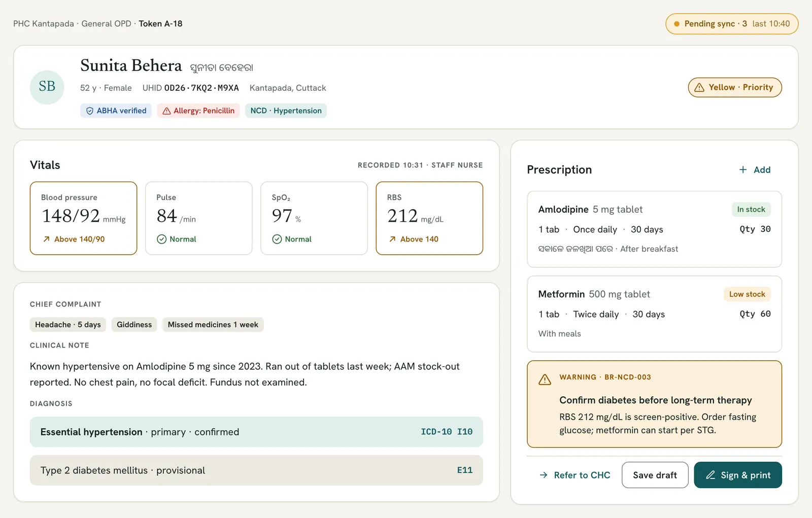Refer the patient to CHC
This screenshot has height=518, width=812.
point(574,475)
